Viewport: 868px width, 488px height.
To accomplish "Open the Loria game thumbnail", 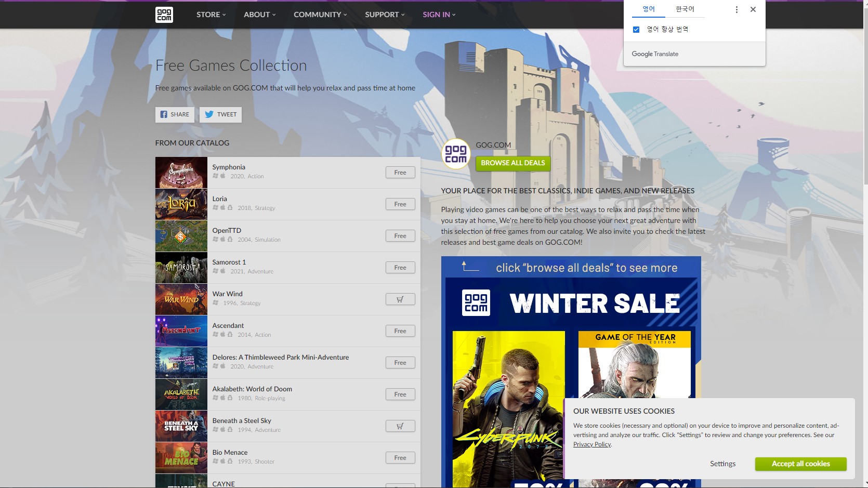I will pyautogui.click(x=181, y=204).
